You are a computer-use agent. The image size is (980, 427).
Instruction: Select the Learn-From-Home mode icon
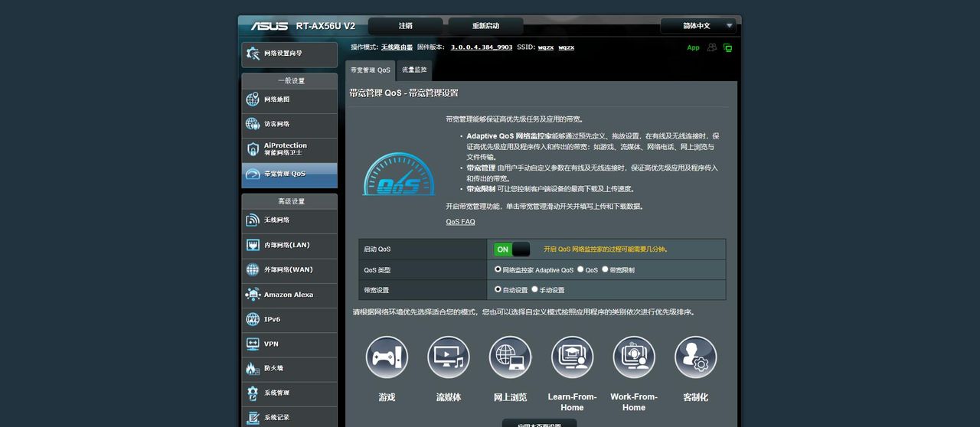572,357
